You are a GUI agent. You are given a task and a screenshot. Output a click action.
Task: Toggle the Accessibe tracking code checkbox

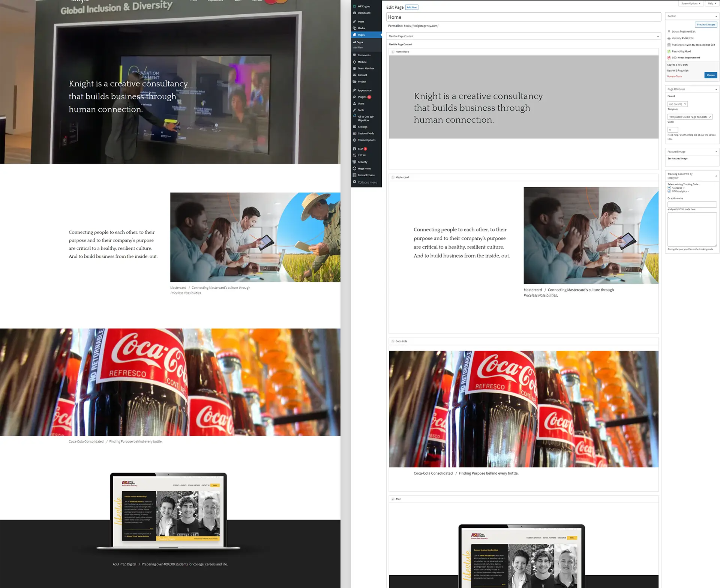(669, 188)
